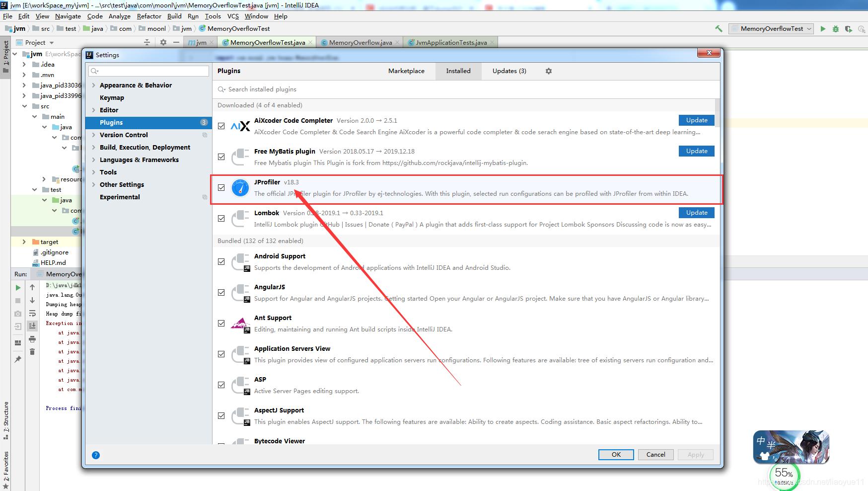Screen dimensions: 868x491
Task: Toggle Ant Support plugin checkbox
Action: [221, 324]
